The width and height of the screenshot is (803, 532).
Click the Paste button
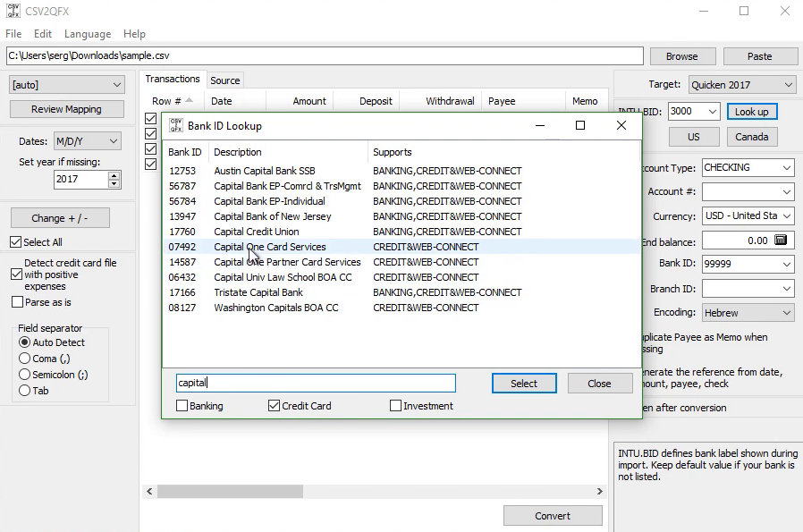[759, 56]
